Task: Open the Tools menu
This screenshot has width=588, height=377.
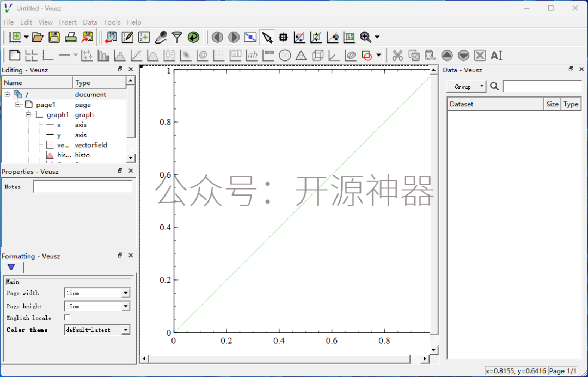Action: pos(112,22)
